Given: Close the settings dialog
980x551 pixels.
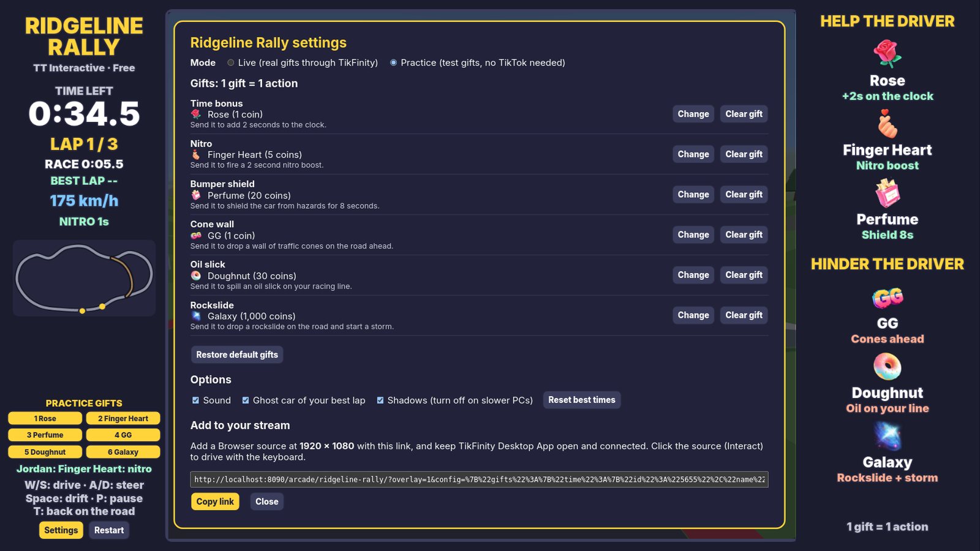Looking at the screenshot, I should tap(266, 501).
